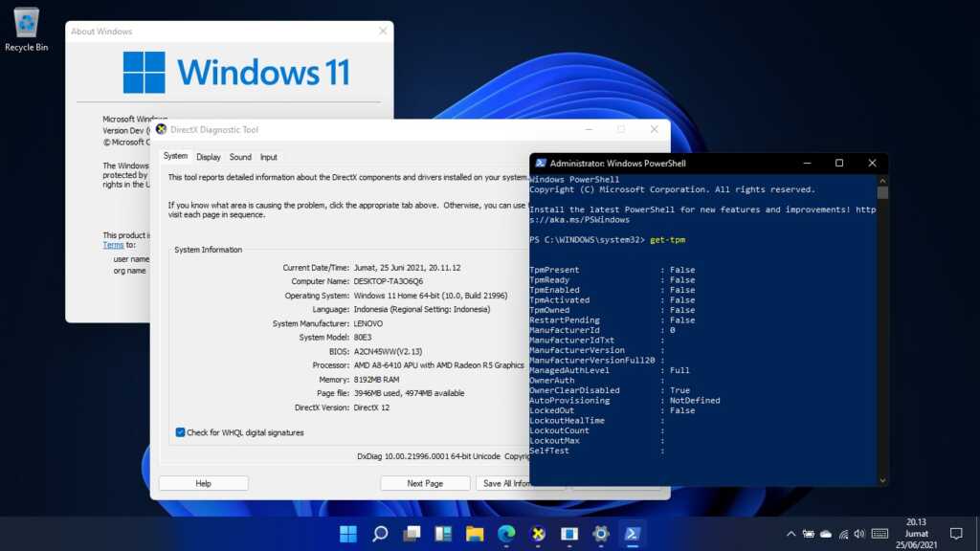Viewport: 980px width, 551px height.
Task: Select the System tab in DxDiag
Action: [175, 156]
